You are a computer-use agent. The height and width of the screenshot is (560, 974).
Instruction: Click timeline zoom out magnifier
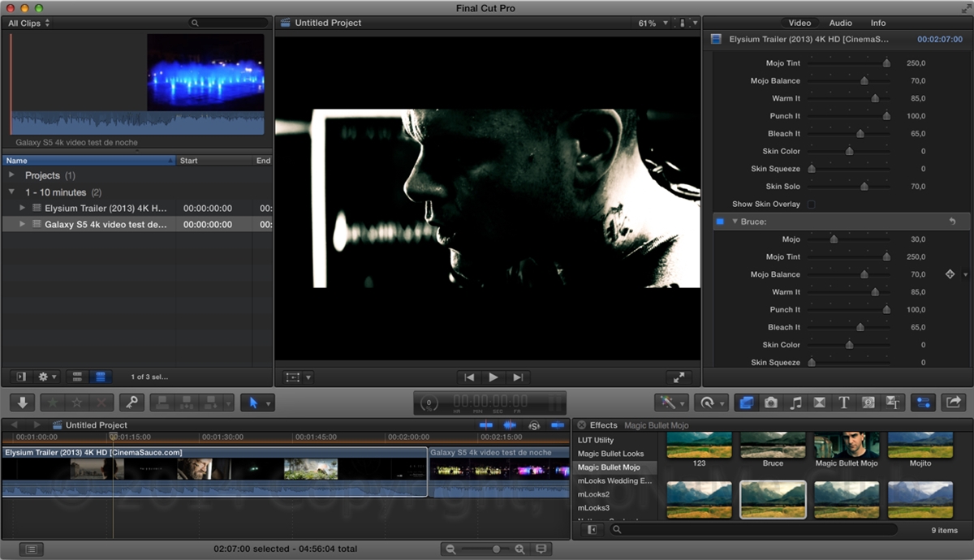coord(450,549)
